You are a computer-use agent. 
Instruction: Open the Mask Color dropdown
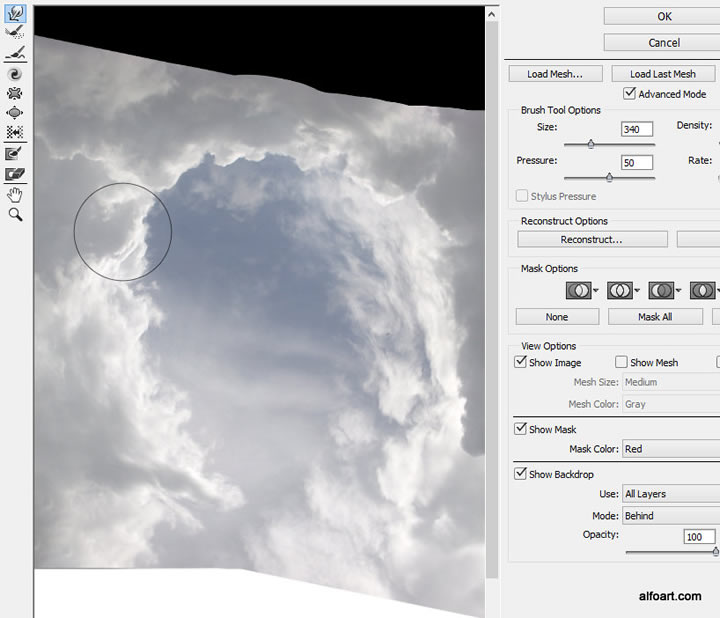(669, 449)
